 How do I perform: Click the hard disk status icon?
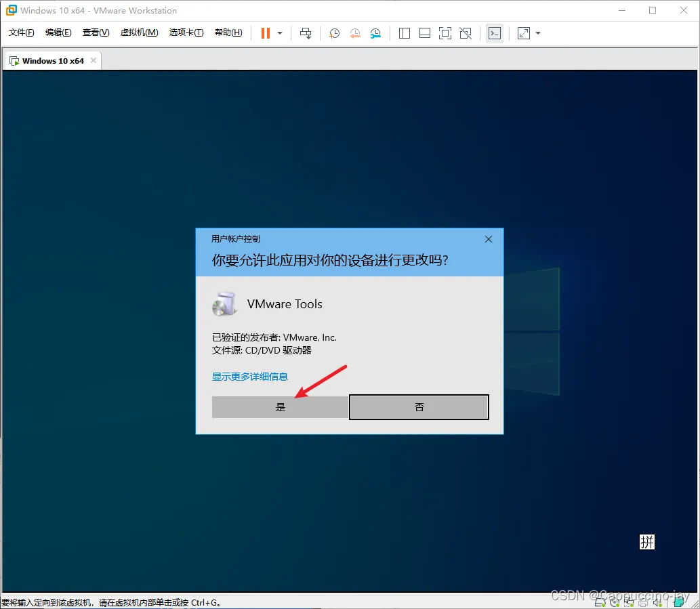pos(600,603)
